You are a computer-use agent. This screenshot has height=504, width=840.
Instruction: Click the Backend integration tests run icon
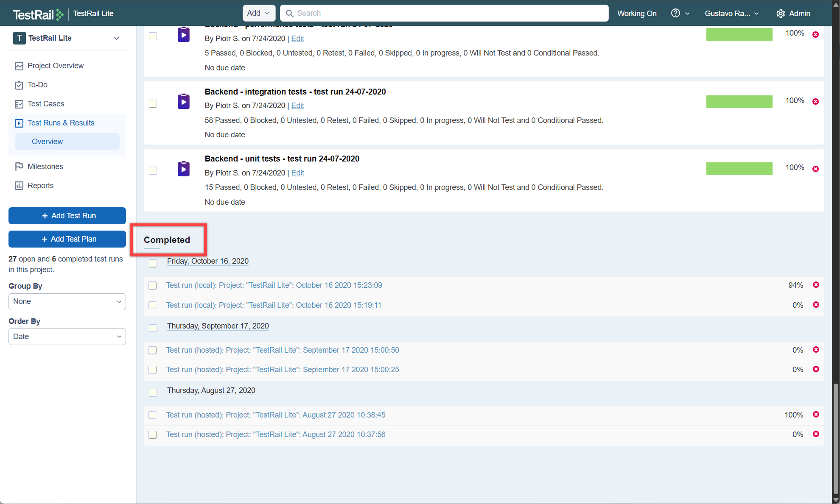click(x=183, y=101)
